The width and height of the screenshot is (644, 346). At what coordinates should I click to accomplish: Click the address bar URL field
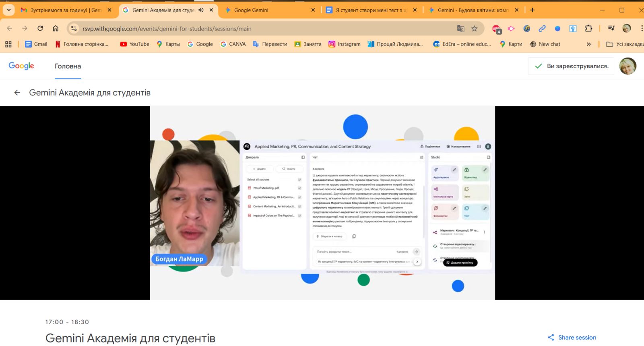click(262, 29)
